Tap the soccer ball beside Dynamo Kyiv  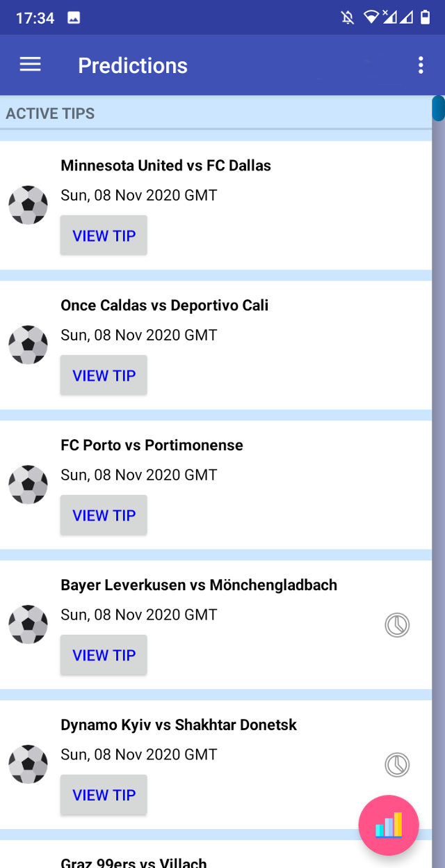29,764
